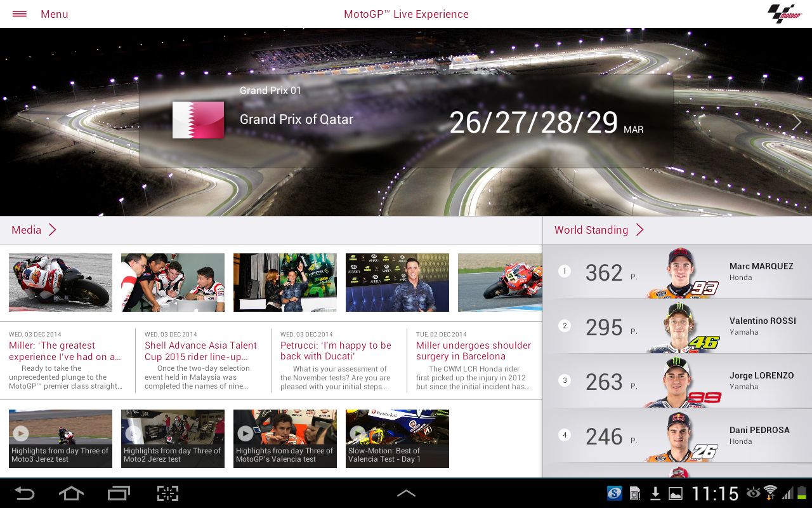Tap the Back navigation arrow

tap(25, 493)
